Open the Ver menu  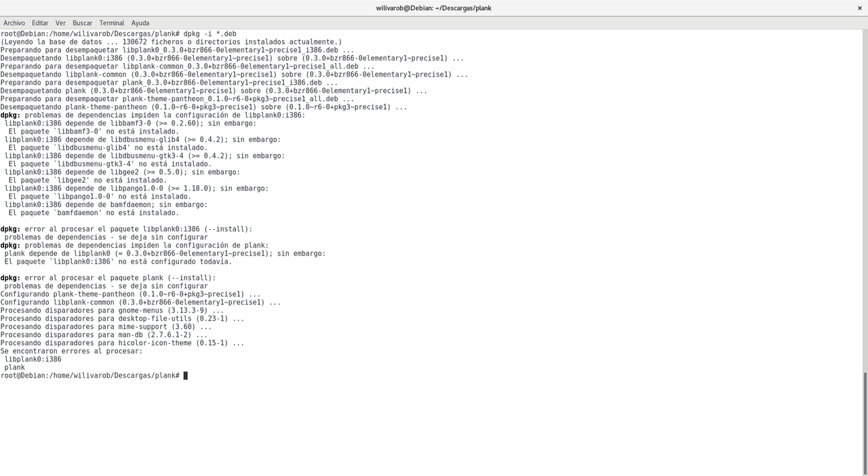click(60, 23)
